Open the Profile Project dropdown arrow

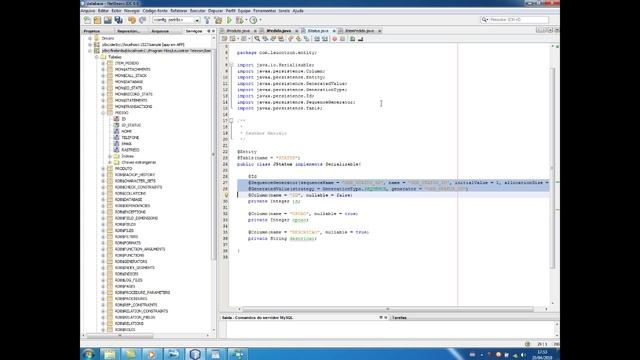point(260,20)
